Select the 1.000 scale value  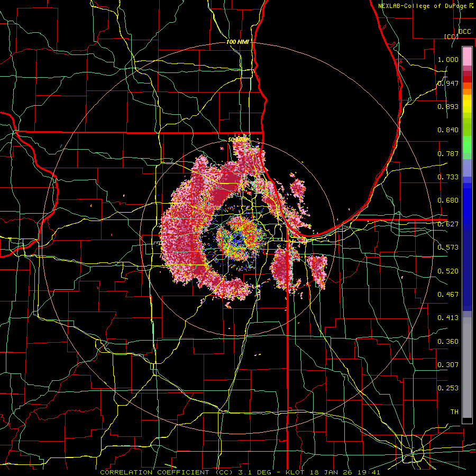point(448,59)
